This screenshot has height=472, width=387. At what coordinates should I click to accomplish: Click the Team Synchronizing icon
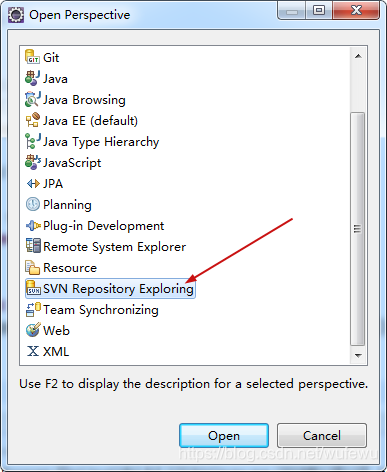[33, 309]
